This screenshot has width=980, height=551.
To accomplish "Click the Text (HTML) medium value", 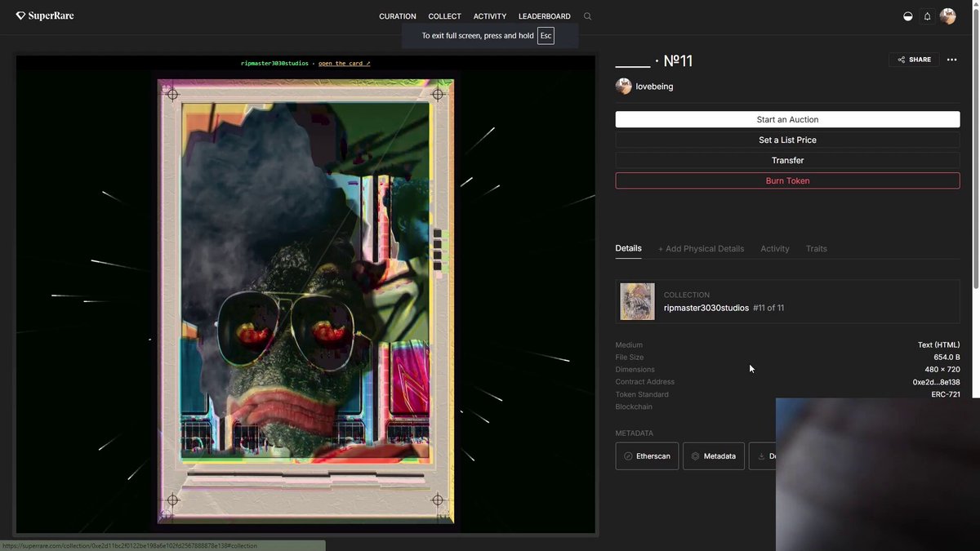I will tap(939, 345).
